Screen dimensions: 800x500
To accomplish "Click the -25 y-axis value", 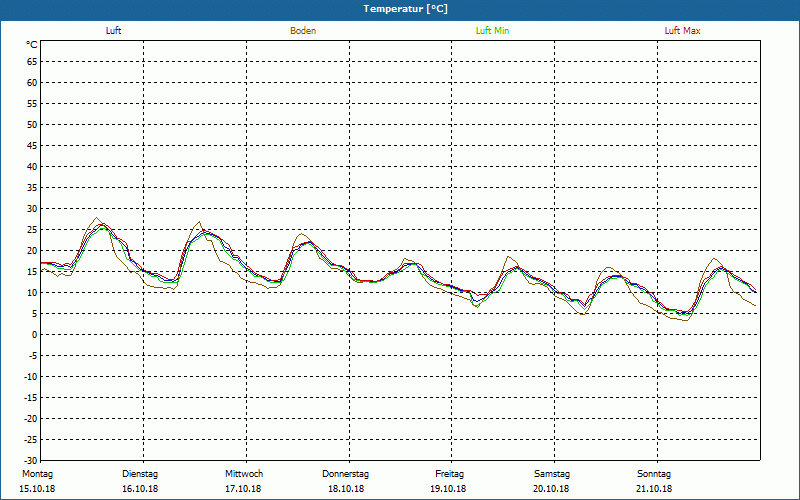I will [x=30, y=439].
